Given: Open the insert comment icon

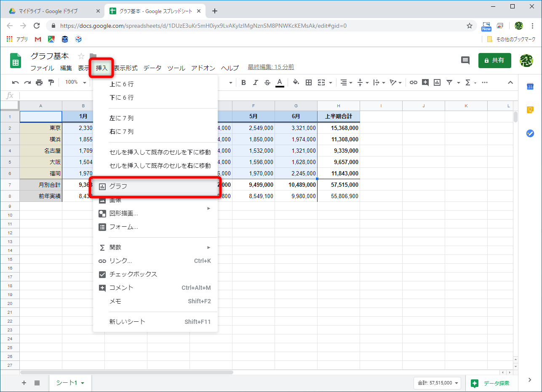Looking at the screenshot, I should (x=425, y=82).
